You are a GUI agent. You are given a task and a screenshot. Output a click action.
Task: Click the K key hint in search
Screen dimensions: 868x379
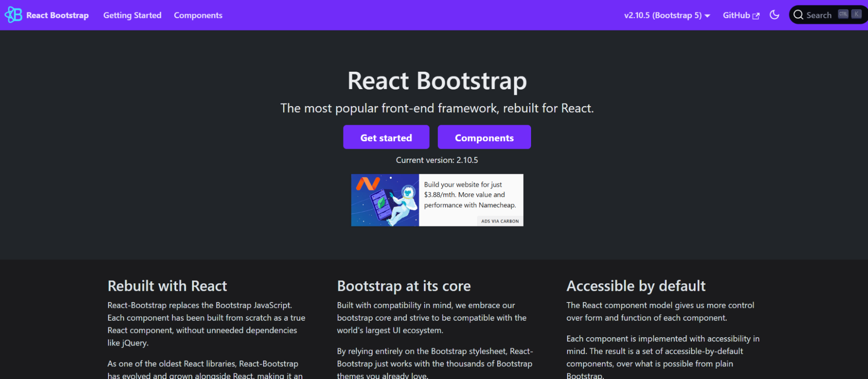856,14
